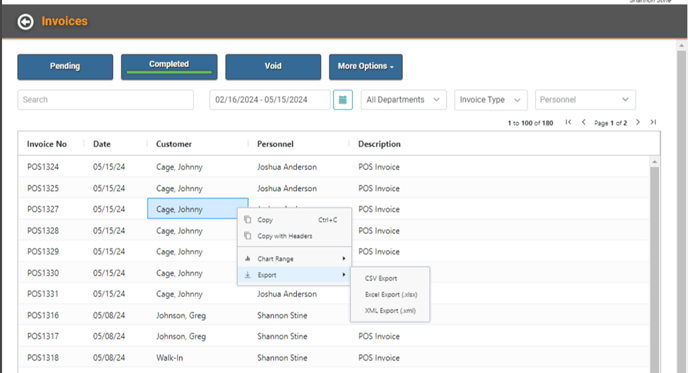Select invoice number POS1330
This screenshot has height=373, width=688.
[43, 273]
